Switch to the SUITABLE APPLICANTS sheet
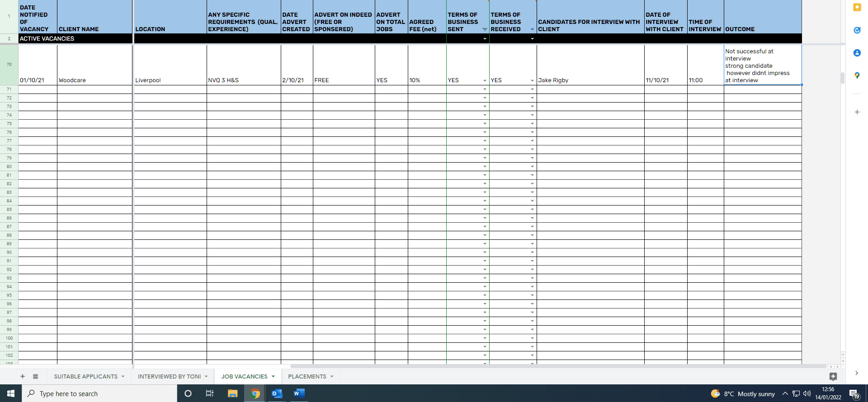Viewport: 868px width, 402px height. pyautogui.click(x=85, y=376)
